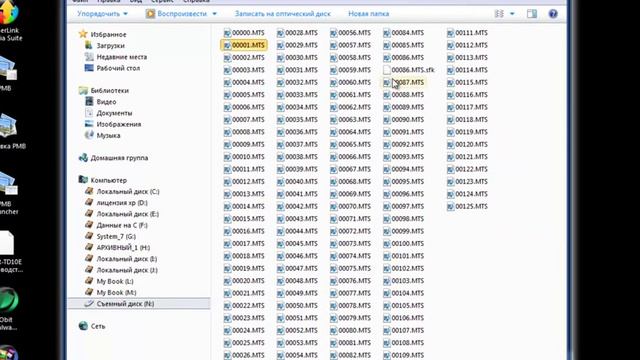Screen dimensions: 640x360
Task: Select file 00079.MTS
Action: [x=354, y=318]
